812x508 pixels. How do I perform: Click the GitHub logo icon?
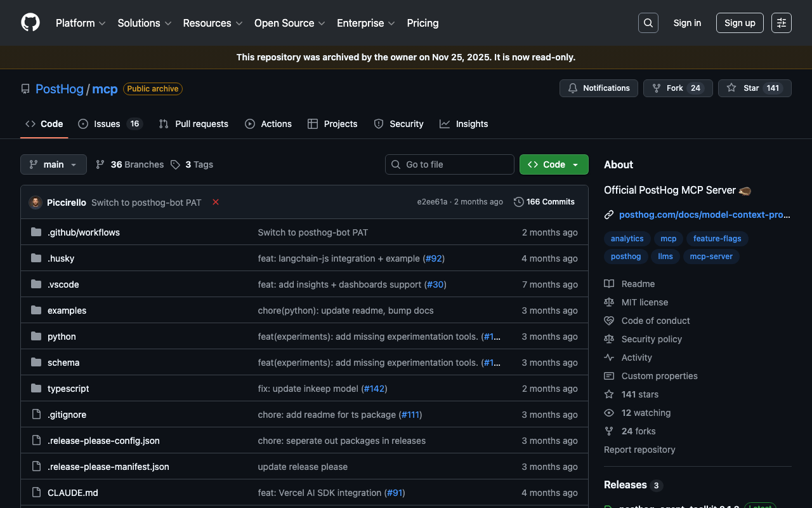(x=30, y=23)
